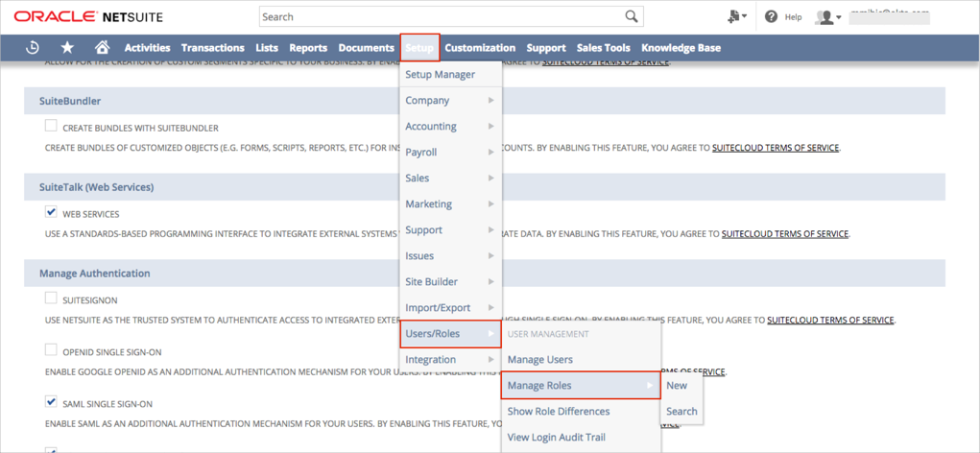Viewport: 980px width, 453px height.
Task: Open View Login Audit Trail
Action: [x=556, y=438]
